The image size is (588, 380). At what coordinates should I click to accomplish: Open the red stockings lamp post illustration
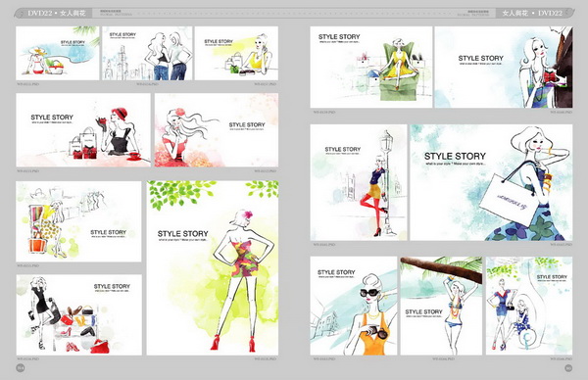[x=359, y=182]
